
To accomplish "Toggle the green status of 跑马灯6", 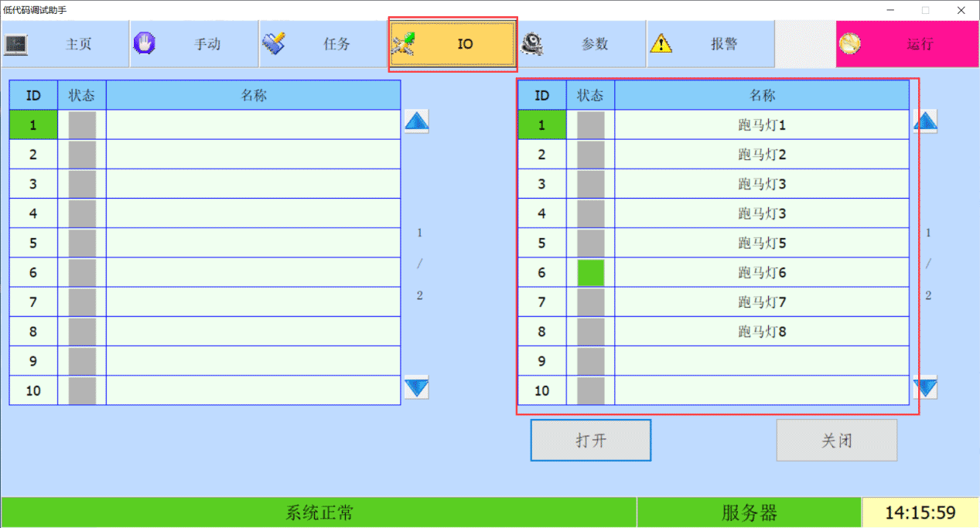I will pos(590,273).
